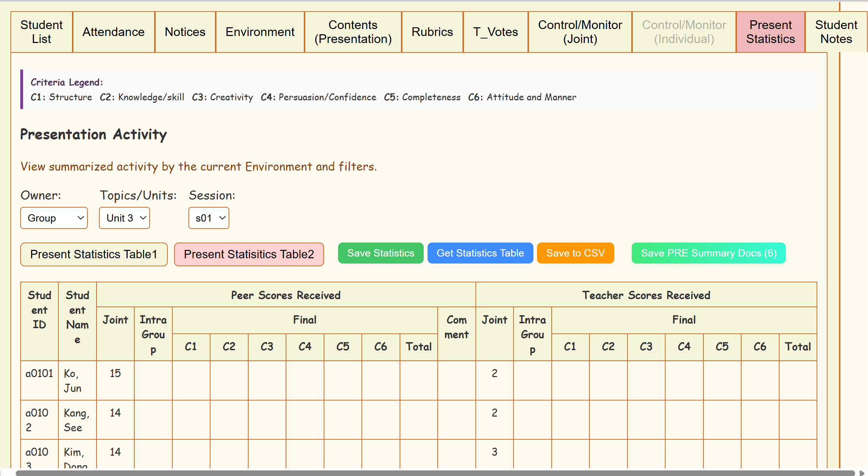Image resolution: width=868 pixels, height=476 pixels.
Task: Export using the Save to CSV button
Action: click(x=575, y=253)
